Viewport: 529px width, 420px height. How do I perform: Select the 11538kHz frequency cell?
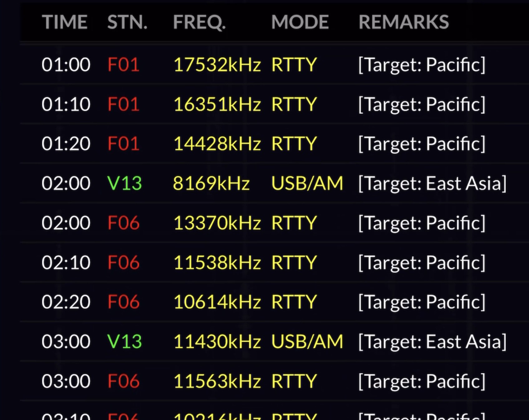click(217, 262)
